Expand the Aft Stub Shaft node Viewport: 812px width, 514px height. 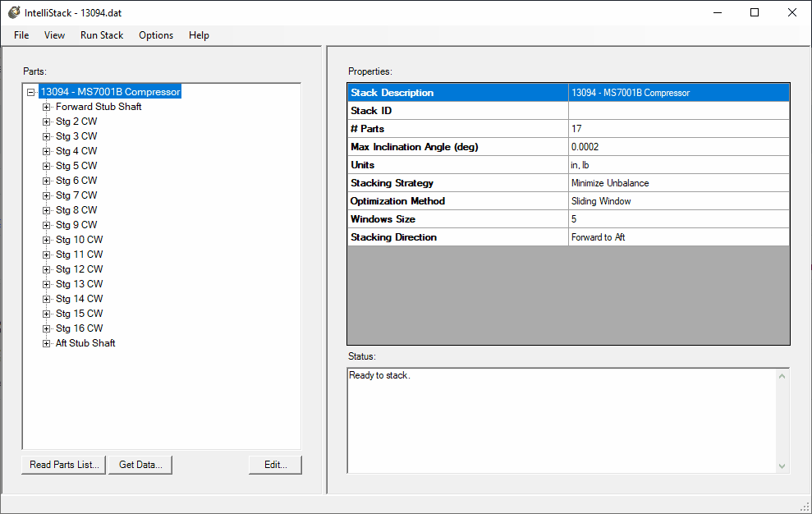tap(46, 343)
